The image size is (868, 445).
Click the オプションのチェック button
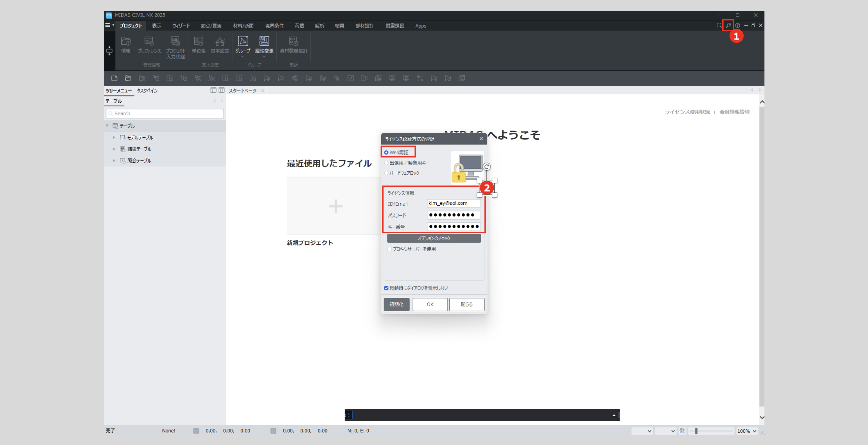pyautogui.click(x=434, y=238)
